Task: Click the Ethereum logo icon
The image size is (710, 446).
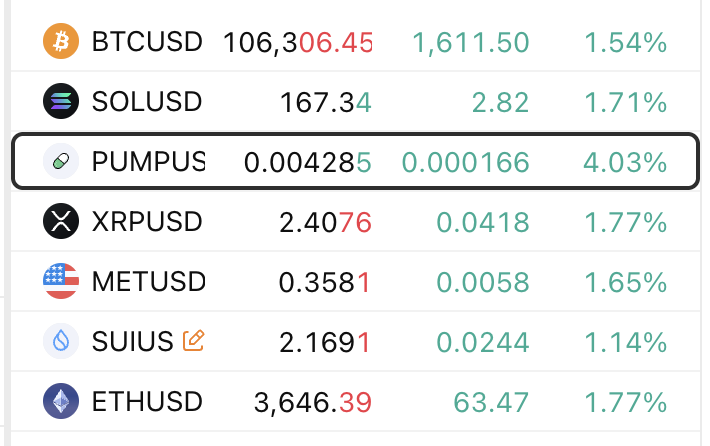Action: [x=61, y=402]
